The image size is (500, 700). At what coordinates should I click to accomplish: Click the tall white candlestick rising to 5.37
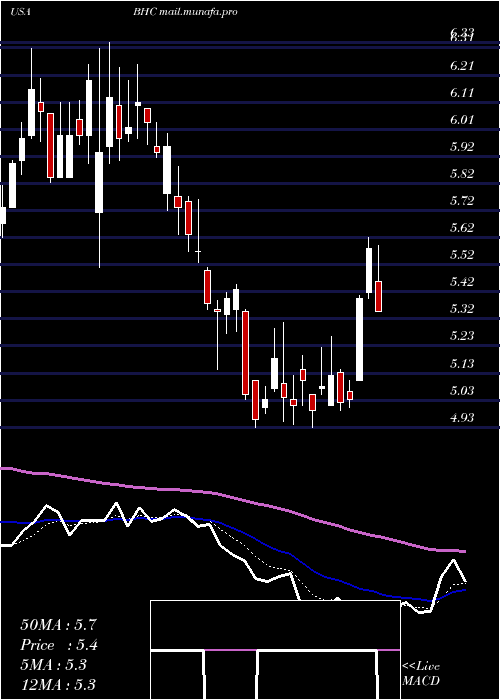click(x=359, y=339)
